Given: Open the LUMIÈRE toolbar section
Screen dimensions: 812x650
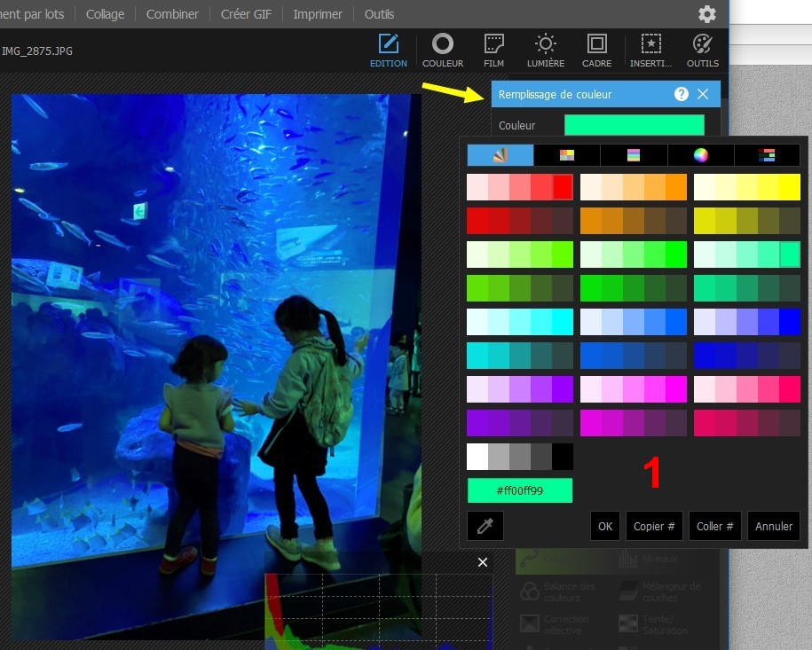Looking at the screenshot, I should [x=546, y=51].
